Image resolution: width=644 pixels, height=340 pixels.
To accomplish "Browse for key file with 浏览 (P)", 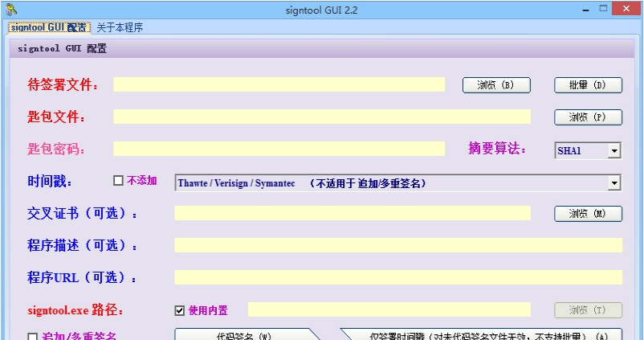I will tap(588, 117).
